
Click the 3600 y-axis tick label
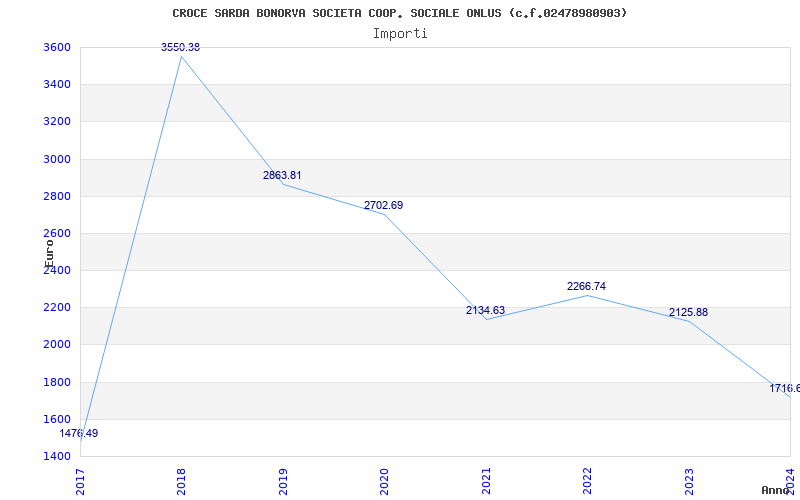(57, 47)
